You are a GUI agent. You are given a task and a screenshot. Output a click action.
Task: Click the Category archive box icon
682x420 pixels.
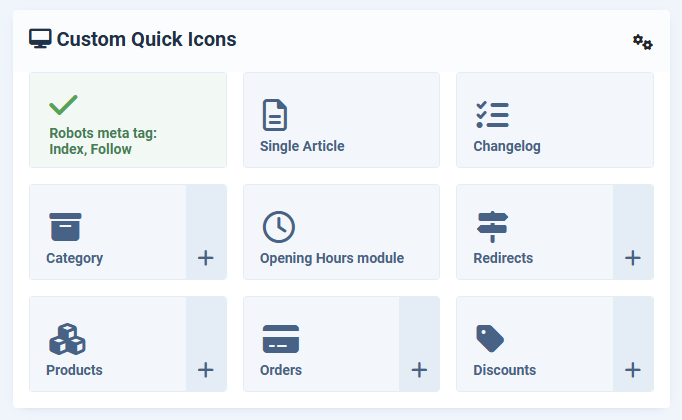(65, 226)
